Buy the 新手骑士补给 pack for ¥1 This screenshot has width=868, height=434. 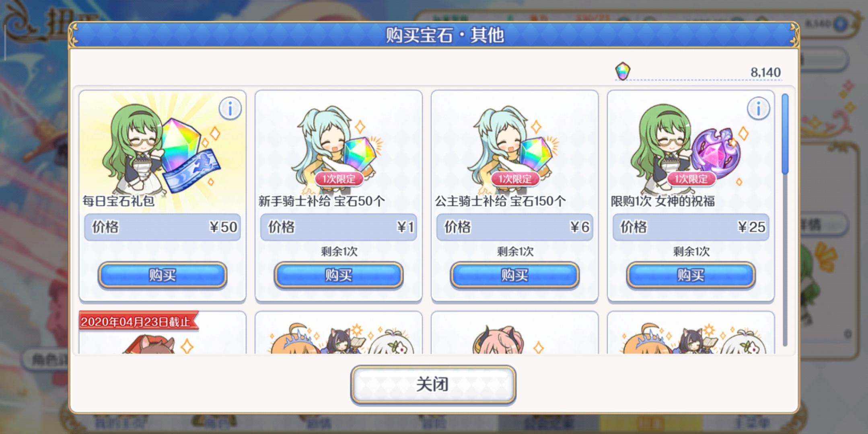click(339, 275)
